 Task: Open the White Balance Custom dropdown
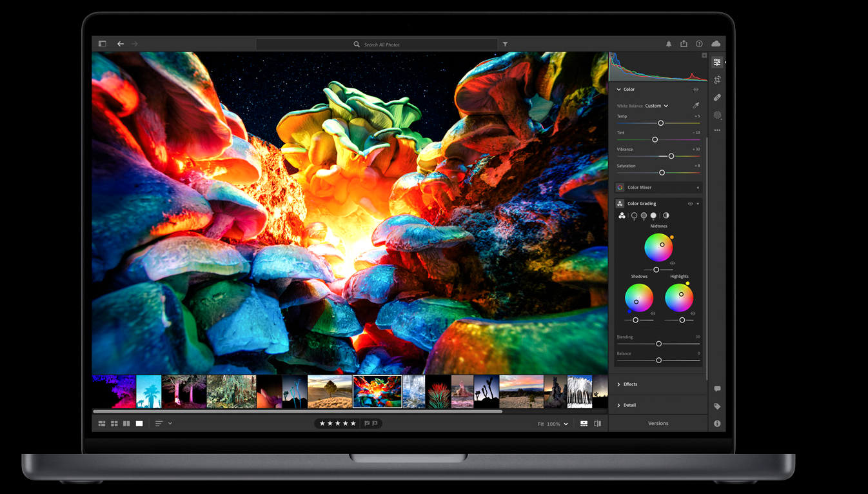point(656,106)
